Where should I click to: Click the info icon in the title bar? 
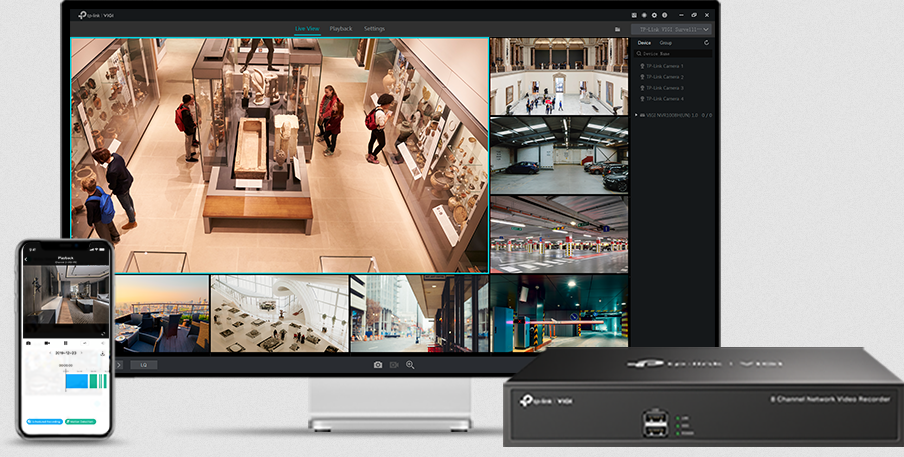[x=667, y=16]
